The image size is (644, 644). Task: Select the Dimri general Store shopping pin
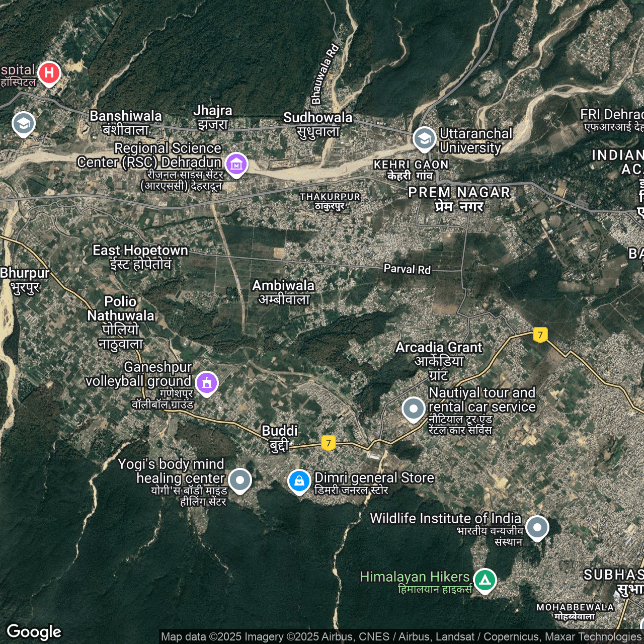[299, 480]
